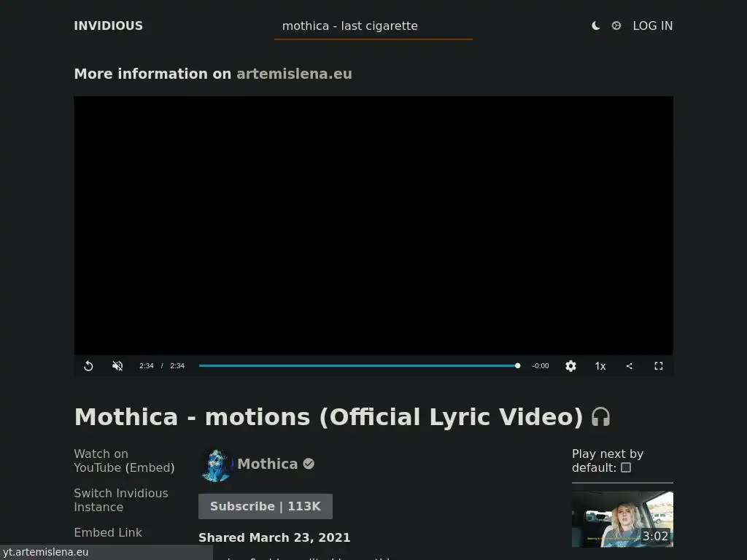Click the 2:34 current time display

click(146, 366)
